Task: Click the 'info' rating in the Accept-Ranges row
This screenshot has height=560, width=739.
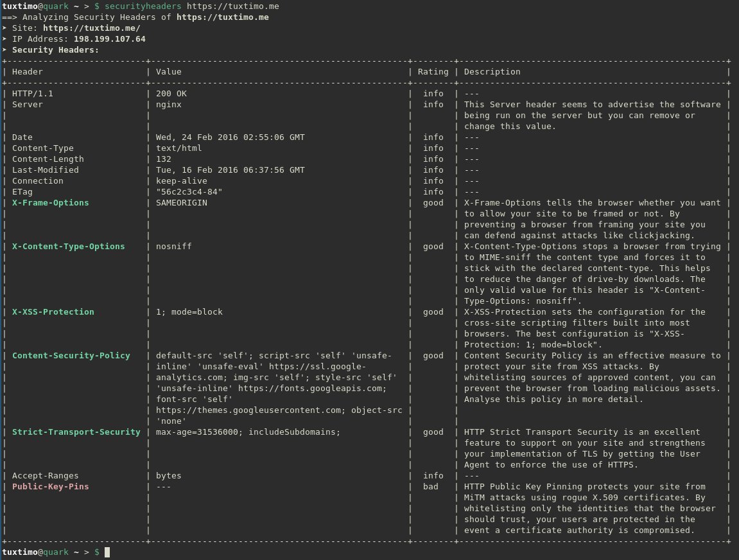Action: pyautogui.click(x=433, y=476)
